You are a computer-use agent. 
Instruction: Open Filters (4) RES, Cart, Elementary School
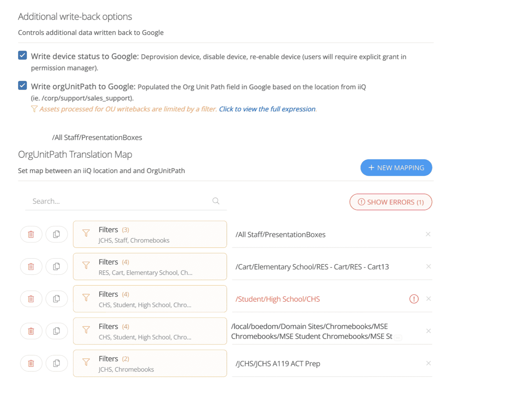[x=150, y=267]
